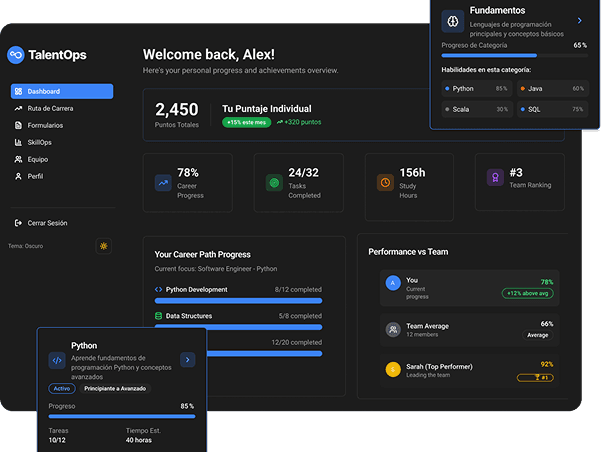Click the Sarah Top Performer avatar
Viewport: 602px width, 452px height.
(393, 370)
